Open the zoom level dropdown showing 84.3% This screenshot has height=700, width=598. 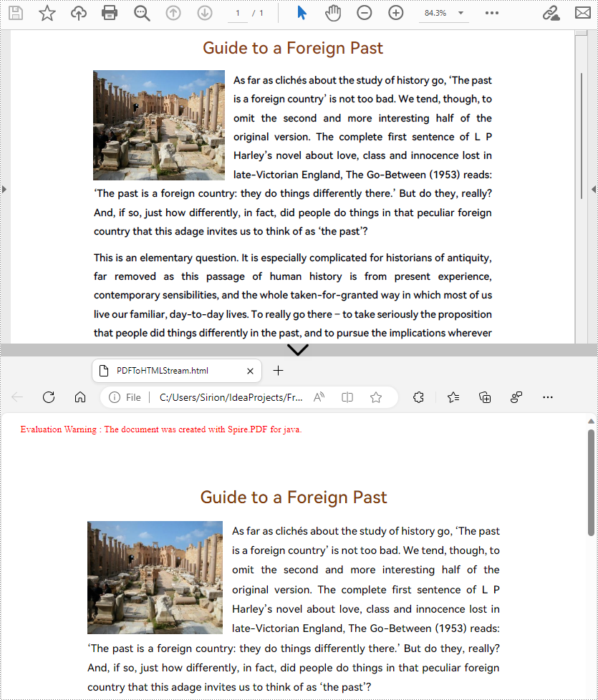[x=443, y=12]
